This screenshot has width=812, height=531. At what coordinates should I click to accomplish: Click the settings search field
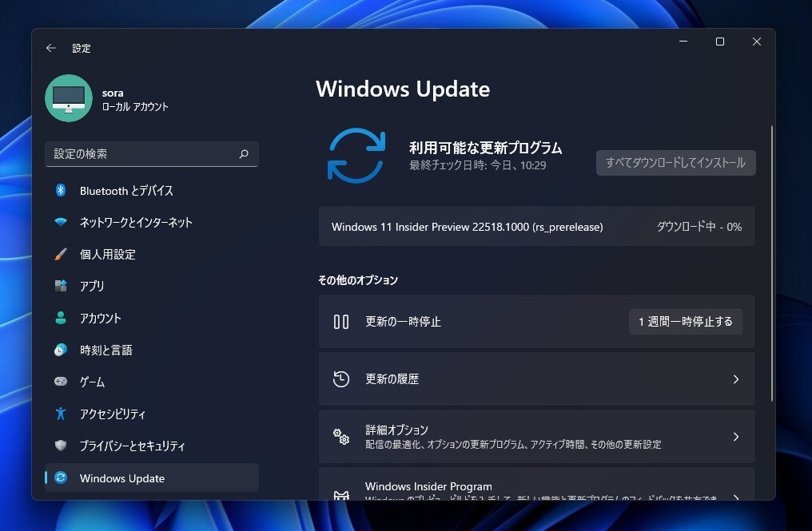(x=152, y=154)
